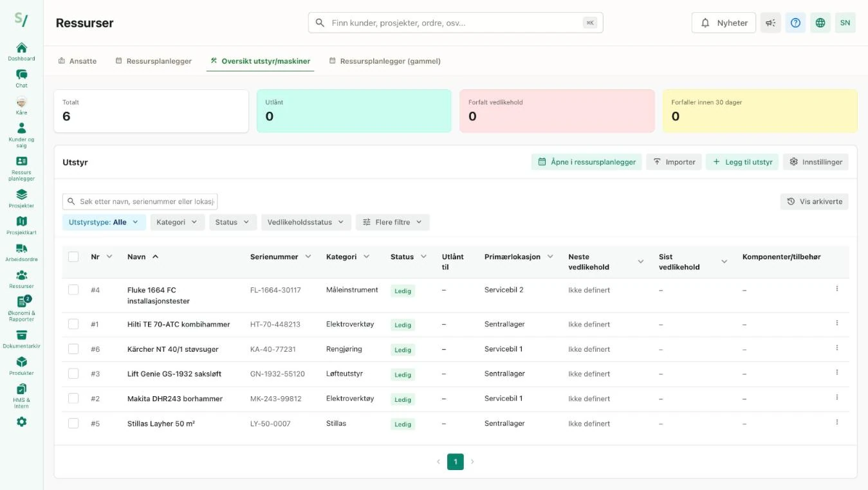Select the Lift Genie GS-1932 row checkbox

coord(73,374)
